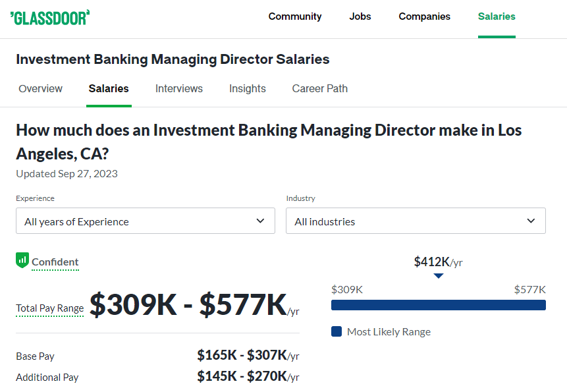
Task: Go to Community in top navigation
Action: click(295, 16)
